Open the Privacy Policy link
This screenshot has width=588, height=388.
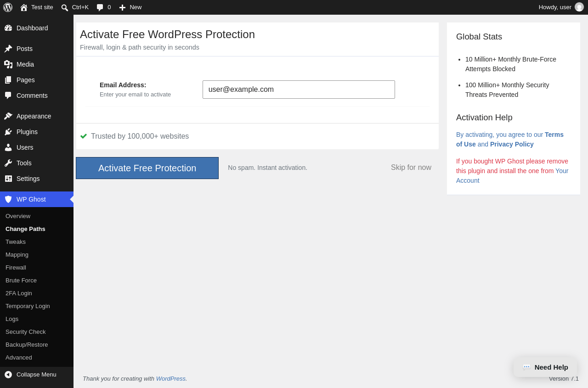(512, 144)
